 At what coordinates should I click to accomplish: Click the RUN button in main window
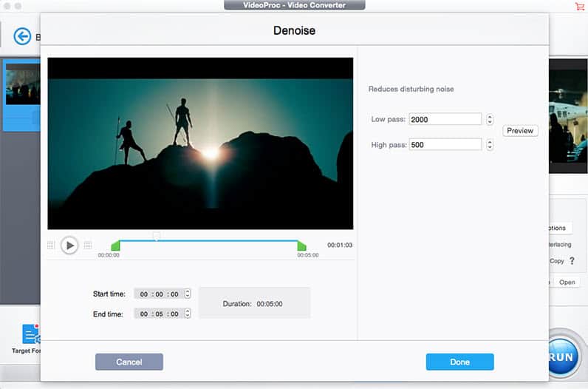[563, 356]
